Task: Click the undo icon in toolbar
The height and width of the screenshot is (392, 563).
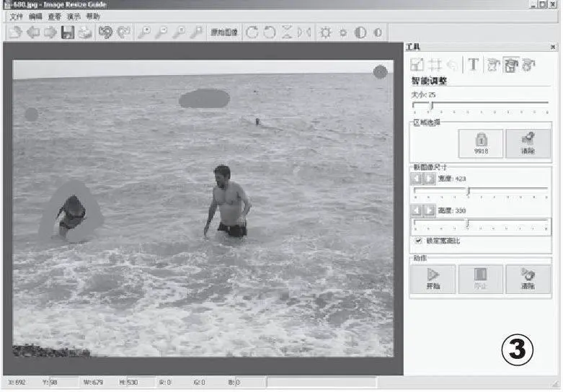Action: (x=106, y=32)
